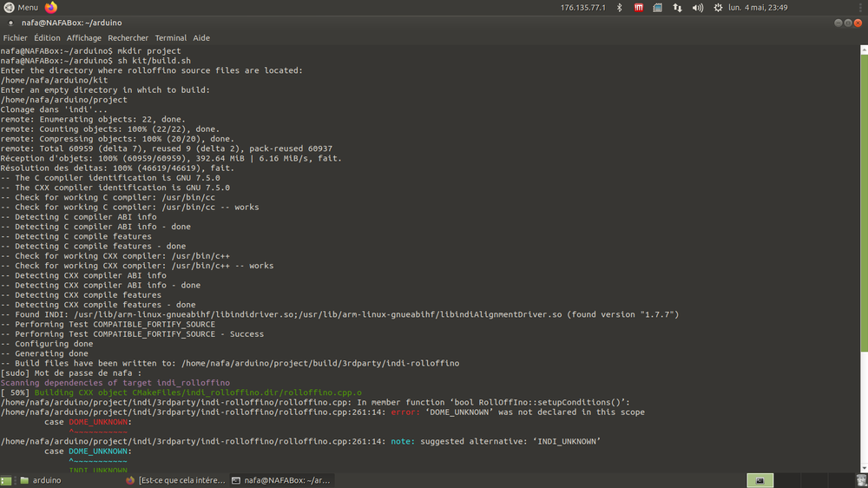Image resolution: width=868 pixels, height=488 pixels.
Task: Click the 'Found INDI' library path line
Action: coord(339,314)
